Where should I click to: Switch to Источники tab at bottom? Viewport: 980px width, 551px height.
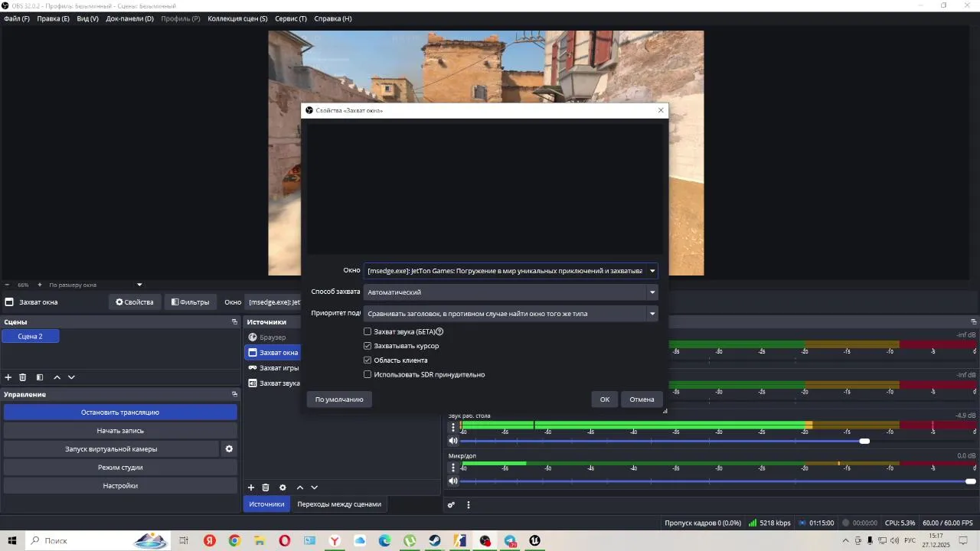[266, 504]
